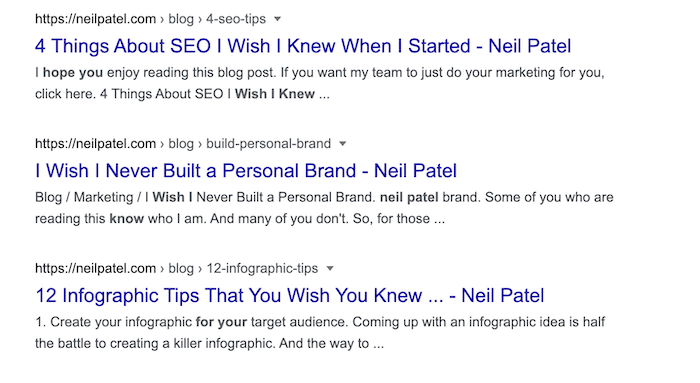
Task: Open the dropdown arrow beside 4-seo-tips
Action: click(277, 19)
